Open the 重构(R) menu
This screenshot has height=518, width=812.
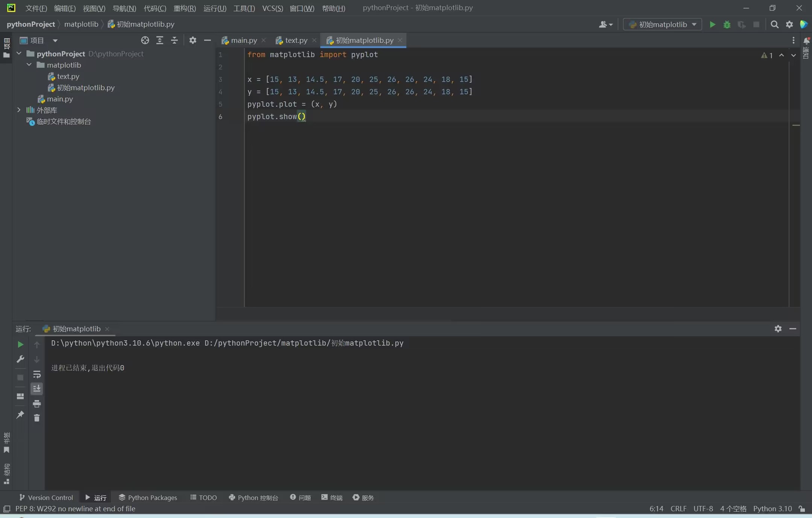point(185,8)
